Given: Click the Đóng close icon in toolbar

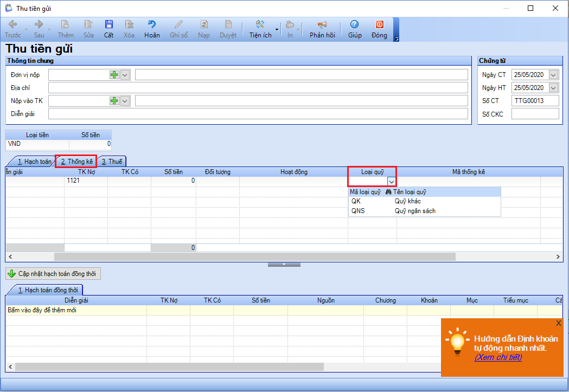Looking at the screenshot, I should (379, 25).
